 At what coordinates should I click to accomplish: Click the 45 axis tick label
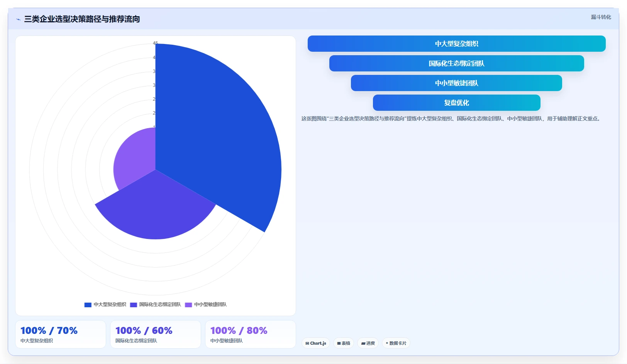tap(155, 43)
